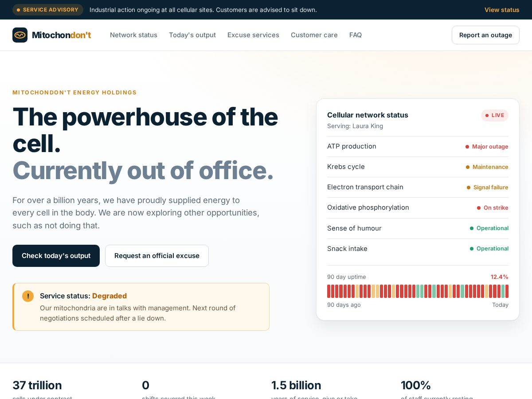Click the first bar of uptime chart

pos(329,291)
